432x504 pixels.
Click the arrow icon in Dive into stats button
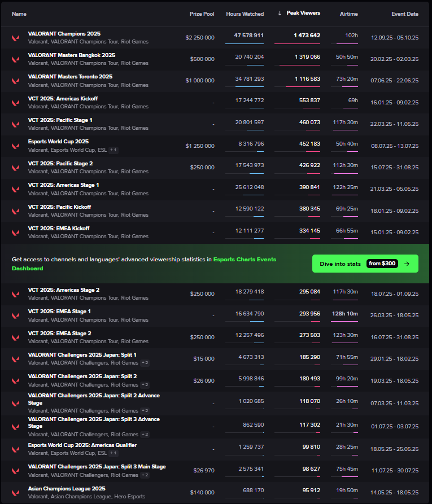point(407,264)
